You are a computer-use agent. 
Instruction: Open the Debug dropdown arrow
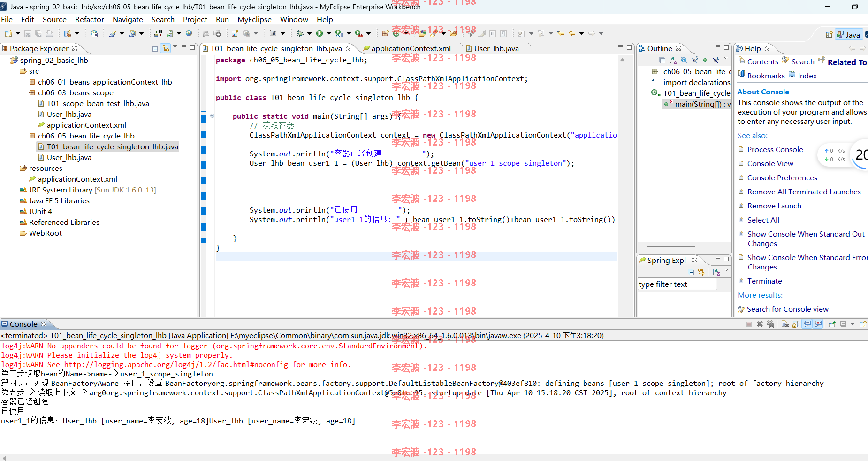(309, 33)
